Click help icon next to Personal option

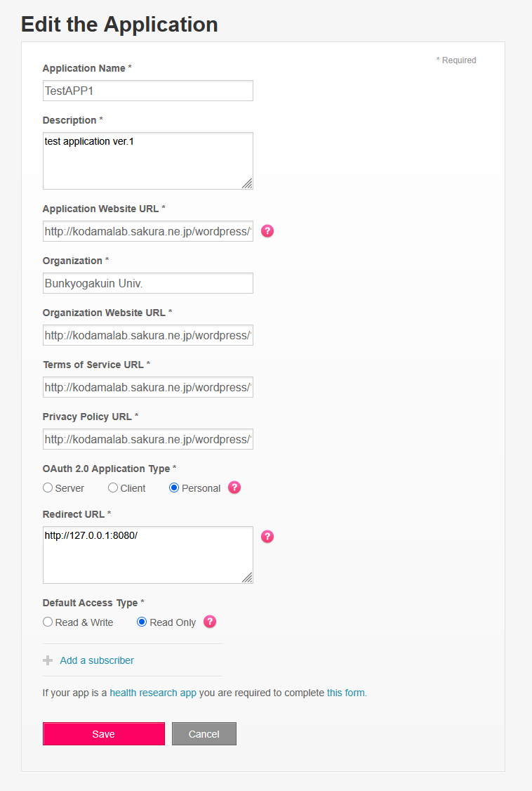coord(234,488)
